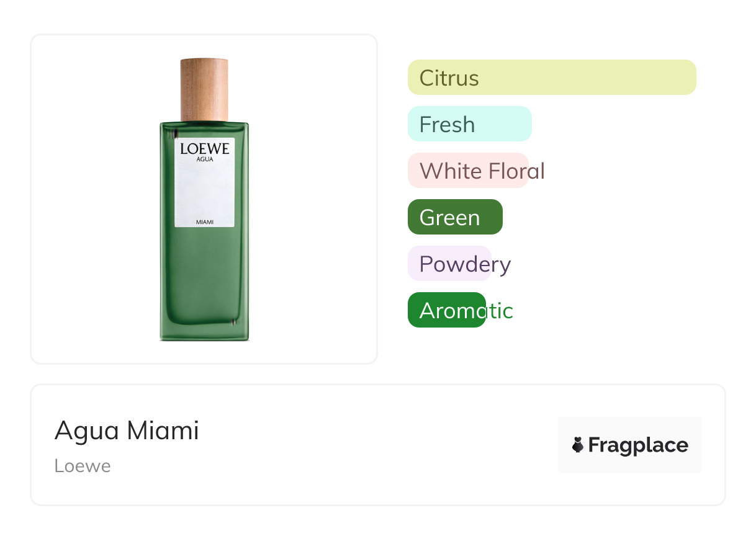Click the MIAMI text on bottle label
The height and width of the screenshot is (536, 756).
pyautogui.click(x=205, y=222)
